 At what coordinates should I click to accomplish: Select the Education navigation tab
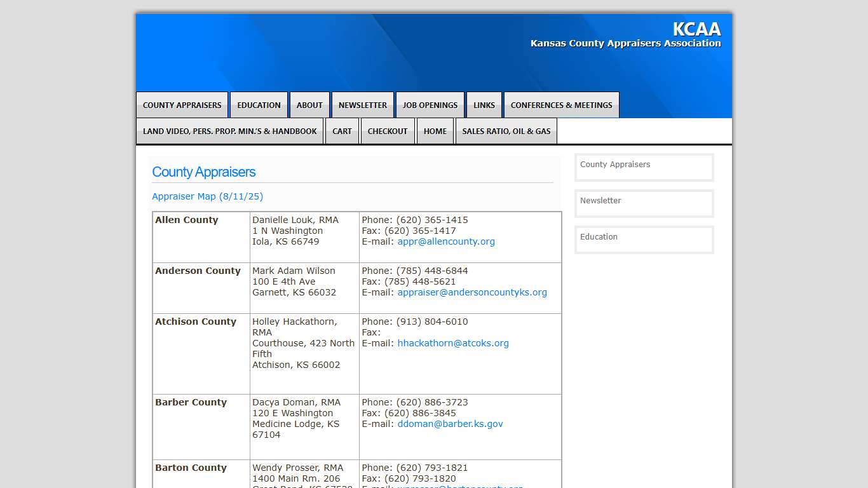coord(259,105)
